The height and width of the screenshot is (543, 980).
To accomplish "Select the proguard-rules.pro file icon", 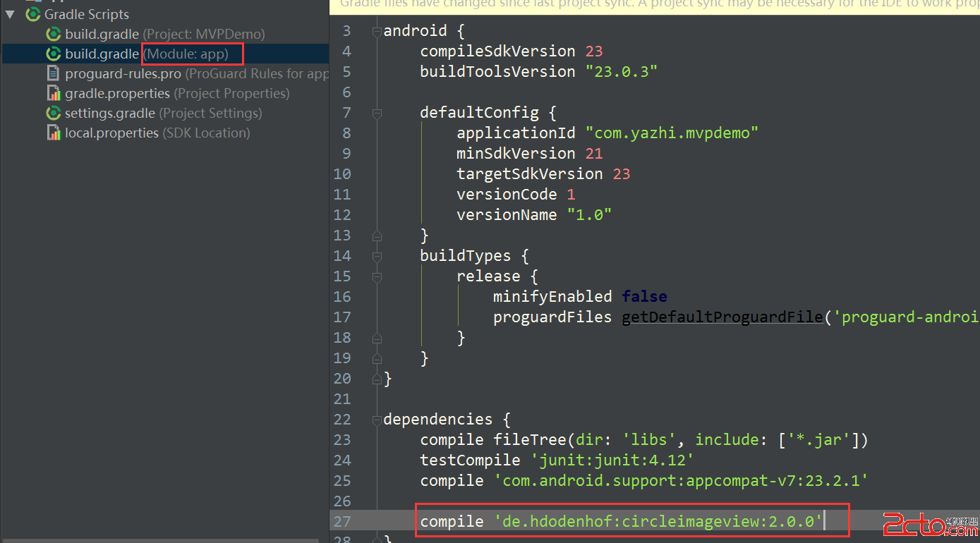I will (54, 73).
